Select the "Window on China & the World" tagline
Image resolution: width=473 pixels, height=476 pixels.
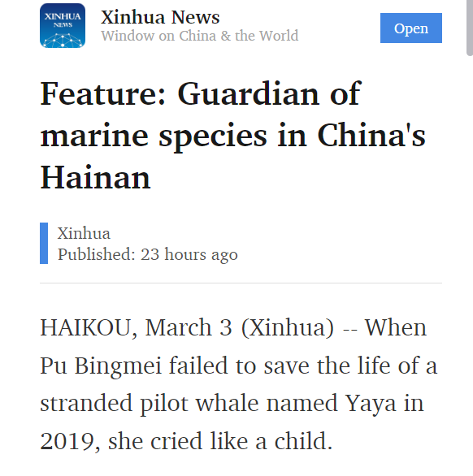click(200, 36)
